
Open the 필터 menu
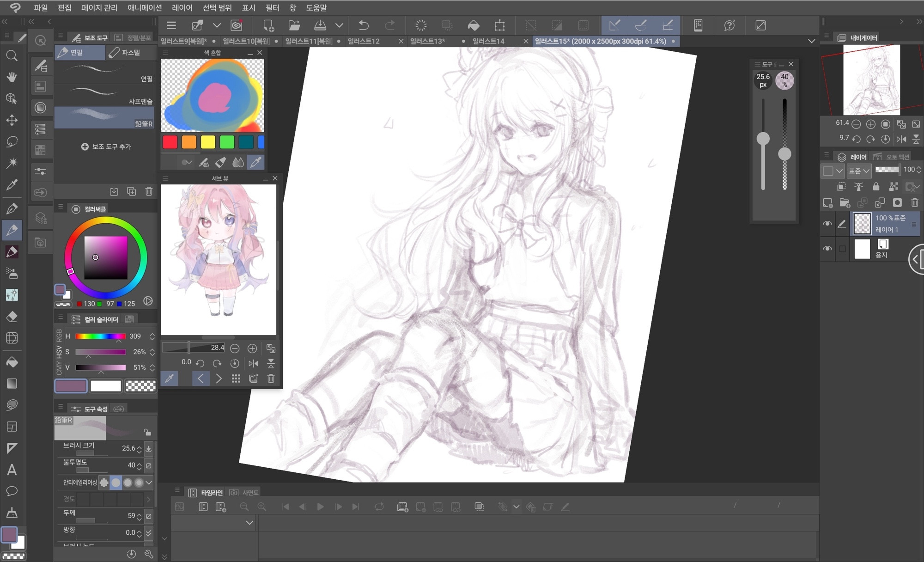point(272,8)
